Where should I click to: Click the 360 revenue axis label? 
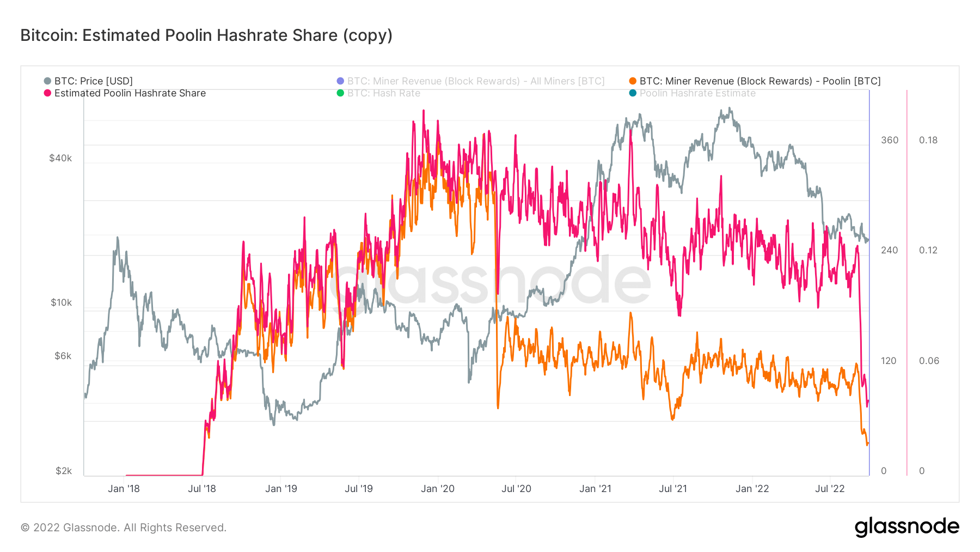pyautogui.click(x=890, y=140)
